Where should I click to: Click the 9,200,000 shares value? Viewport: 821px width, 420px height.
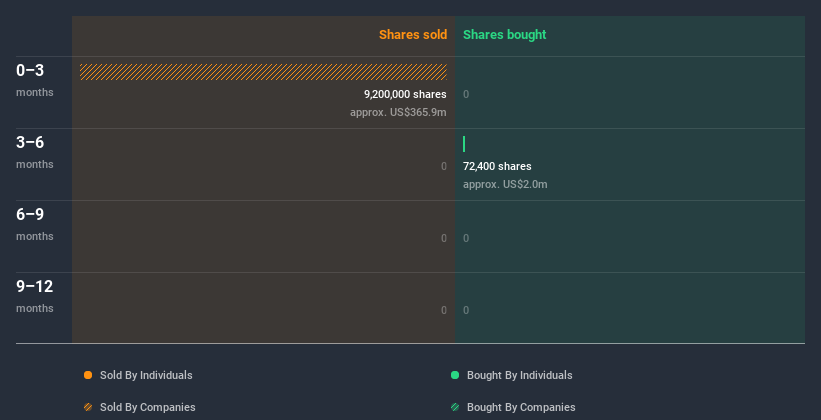coord(405,94)
